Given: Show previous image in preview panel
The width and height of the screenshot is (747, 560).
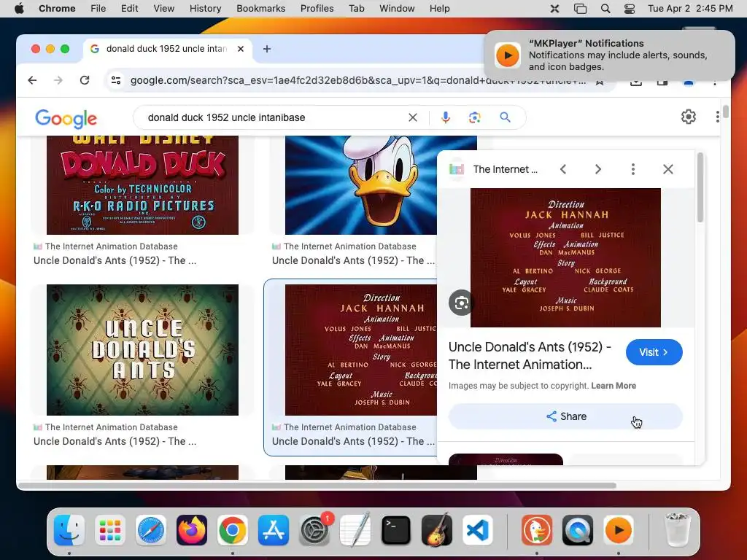Looking at the screenshot, I should click(x=563, y=169).
